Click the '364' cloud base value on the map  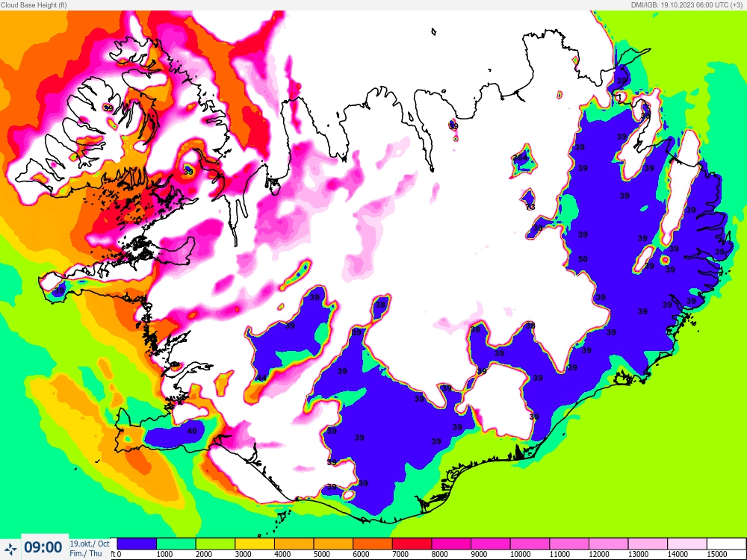click(x=520, y=157)
